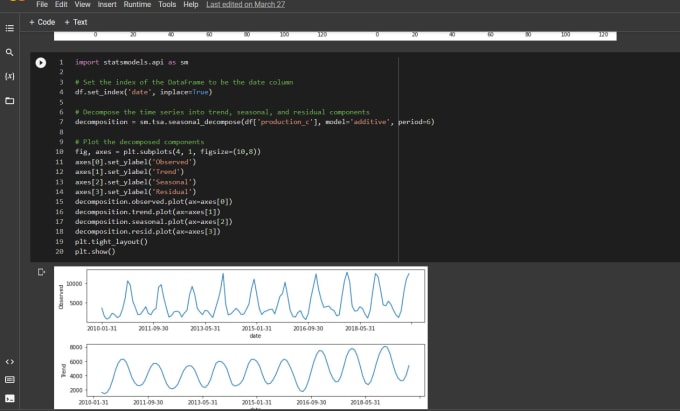The width and height of the screenshot is (680, 411).
Task: Click the axes[0].set_ylabel('Observed') line
Action: (x=135, y=162)
